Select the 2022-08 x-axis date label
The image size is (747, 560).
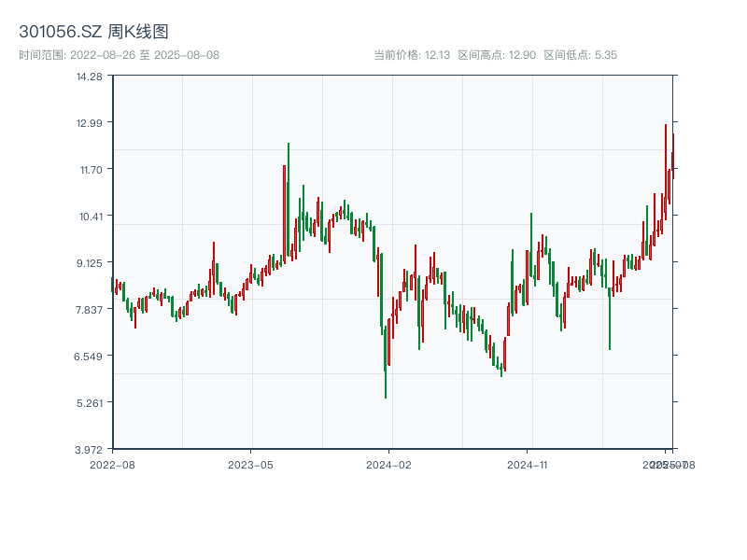112,464
